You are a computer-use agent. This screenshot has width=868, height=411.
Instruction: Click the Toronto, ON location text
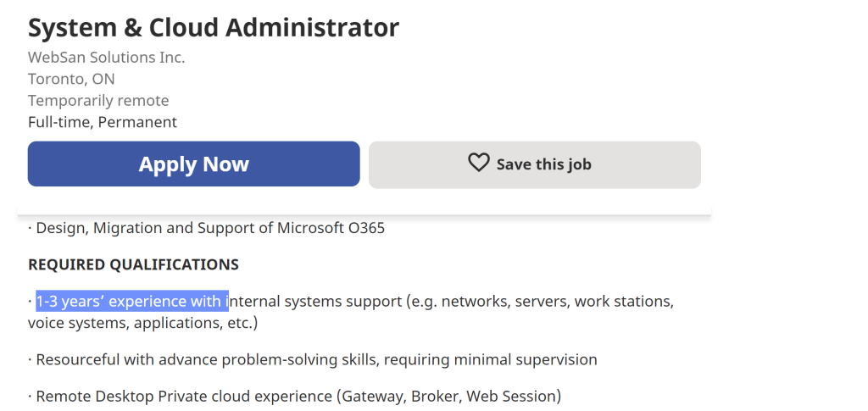pos(71,79)
